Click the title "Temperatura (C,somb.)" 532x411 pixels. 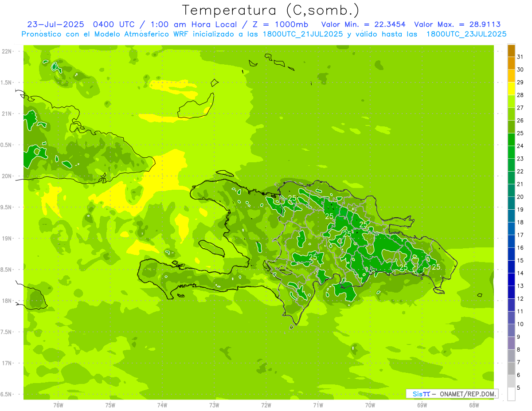[x=271, y=10]
